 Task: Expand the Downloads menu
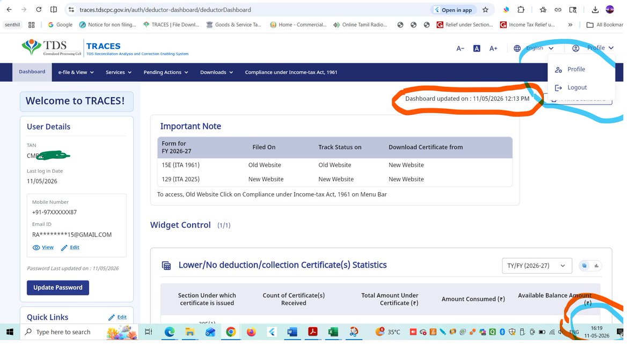click(216, 72)
